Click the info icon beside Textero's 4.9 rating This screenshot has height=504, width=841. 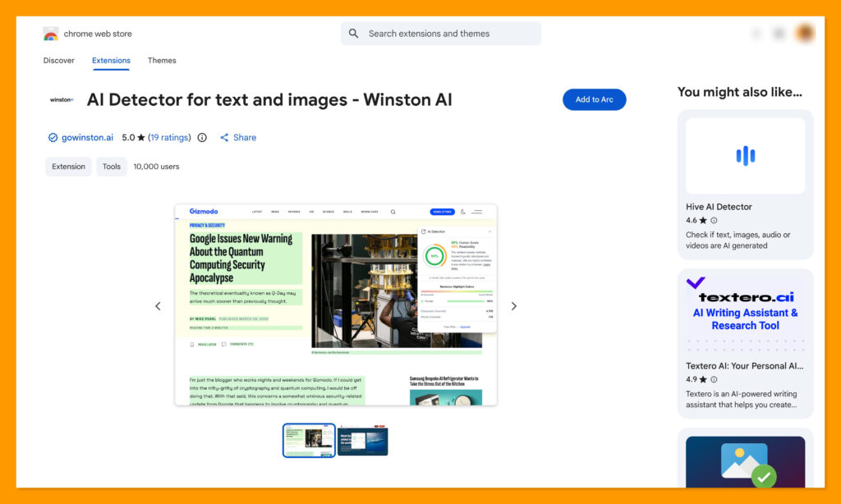click(x=714, y=379)
